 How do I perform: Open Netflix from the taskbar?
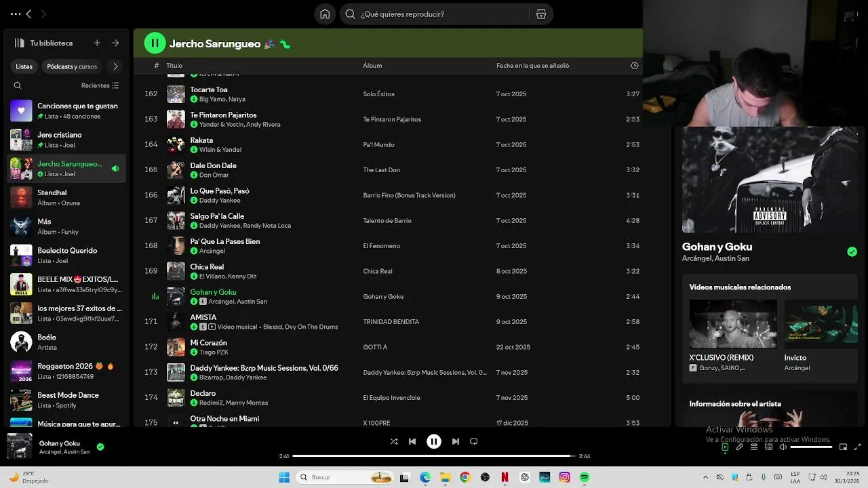[x=505, y=477]
